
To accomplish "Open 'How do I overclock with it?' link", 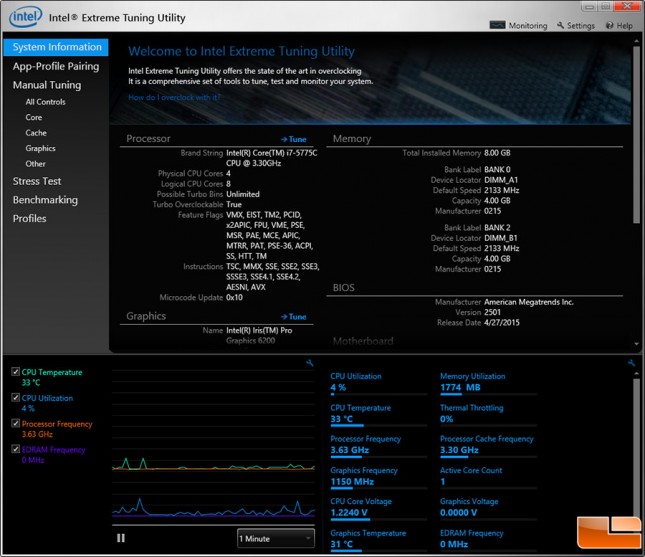I will click(x=174, y=97).
